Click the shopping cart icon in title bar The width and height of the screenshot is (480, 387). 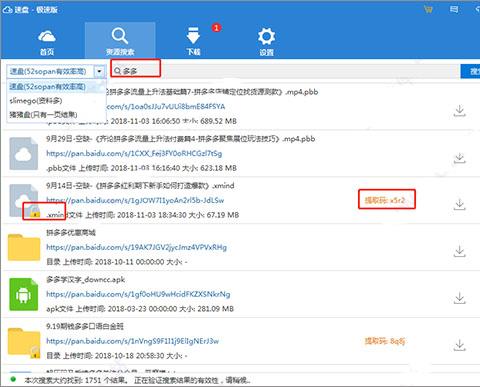click(428, 9)
